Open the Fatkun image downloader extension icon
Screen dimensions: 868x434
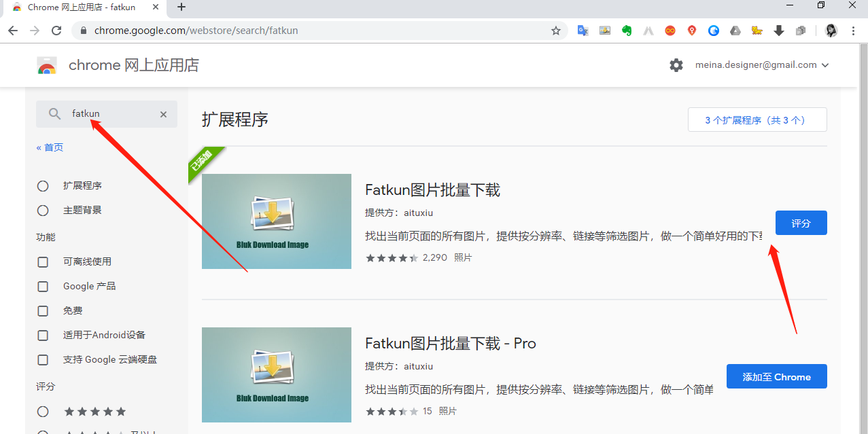pos(604,31)
